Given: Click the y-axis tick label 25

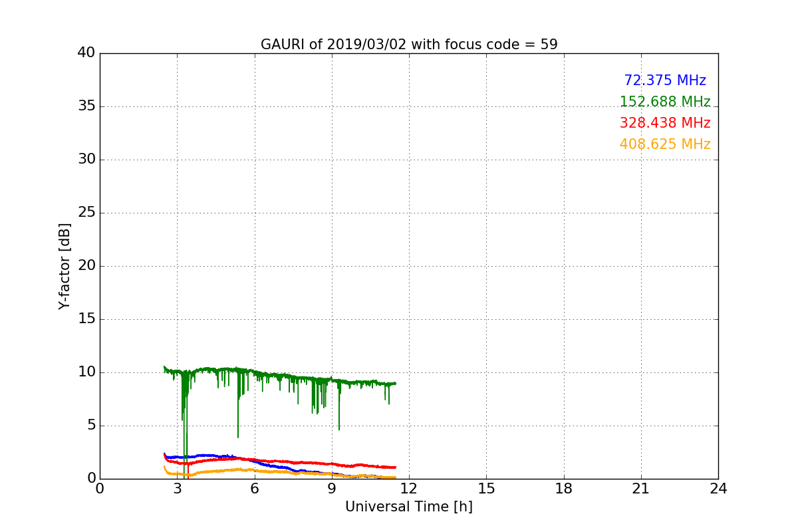Looking at the screenshot, I should (x=86, y=213).
